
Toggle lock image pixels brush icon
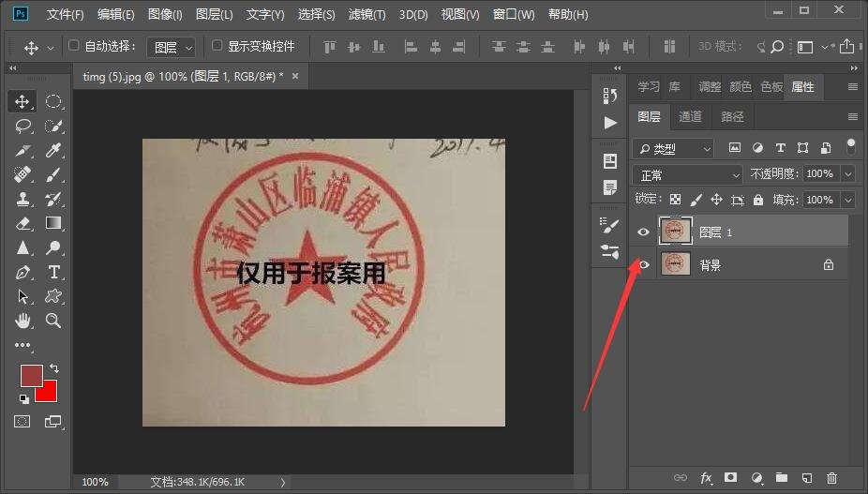pyautogui.click(x=696, y=200)
